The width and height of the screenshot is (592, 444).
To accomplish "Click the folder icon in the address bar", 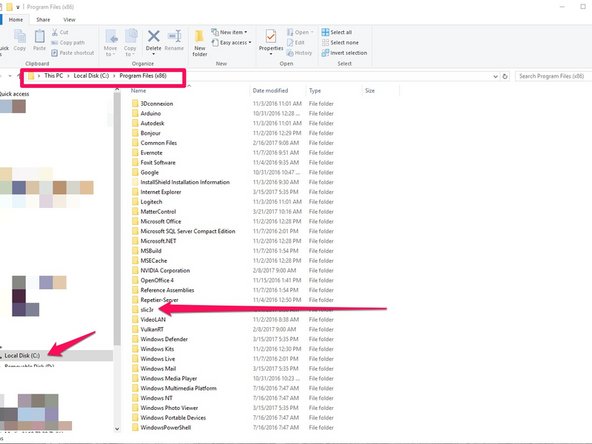I will (x=31, y=76).
